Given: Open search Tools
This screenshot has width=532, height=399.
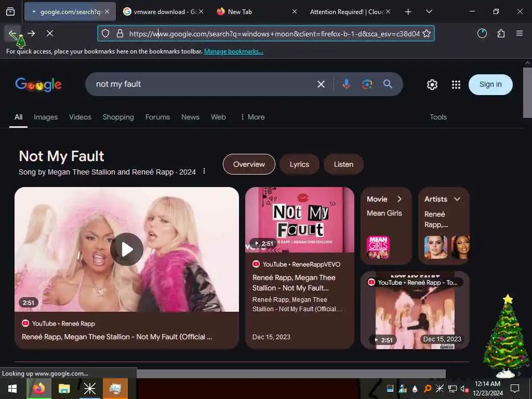Looking at the screenshot, I should [438, 117].
